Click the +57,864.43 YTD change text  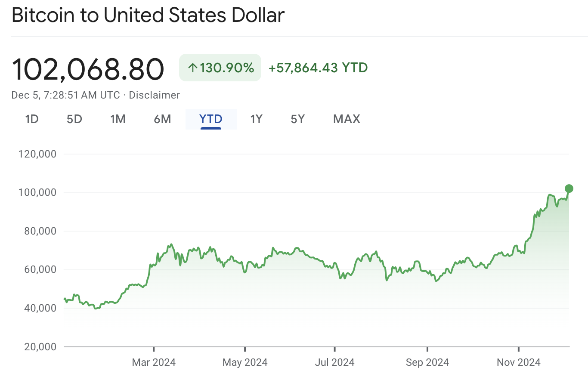[318, 68]
